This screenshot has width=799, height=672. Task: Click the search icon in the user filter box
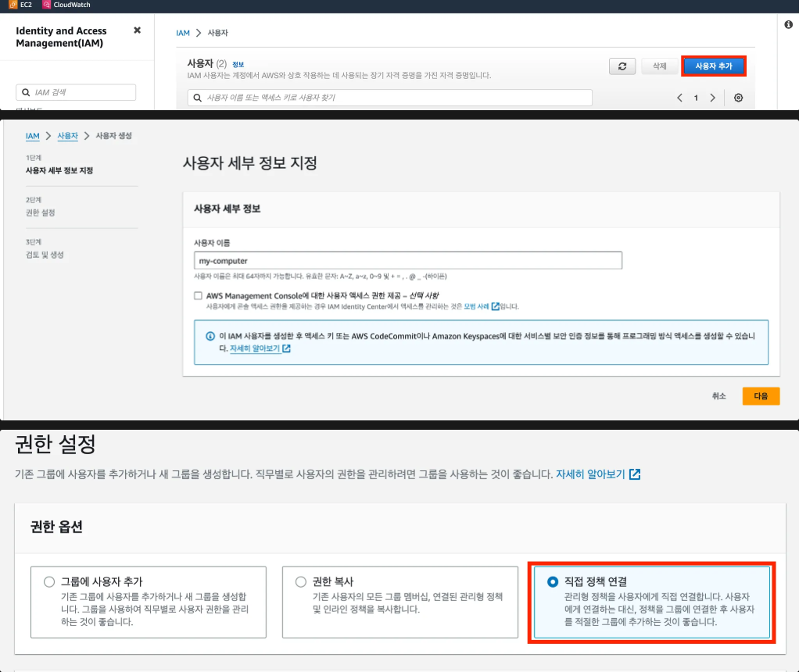[x=198, y=98]
